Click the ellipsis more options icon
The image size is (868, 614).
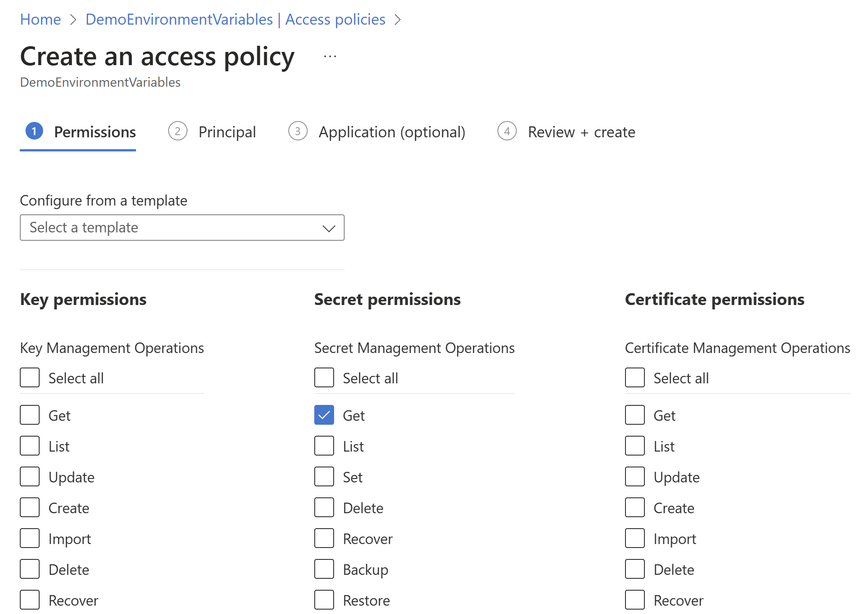(330, 57)
